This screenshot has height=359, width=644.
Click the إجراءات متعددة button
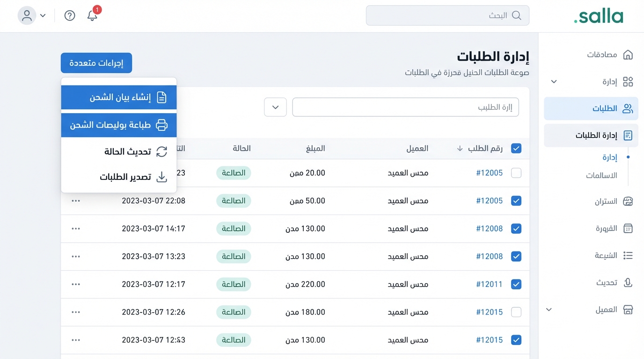point(96,63)
